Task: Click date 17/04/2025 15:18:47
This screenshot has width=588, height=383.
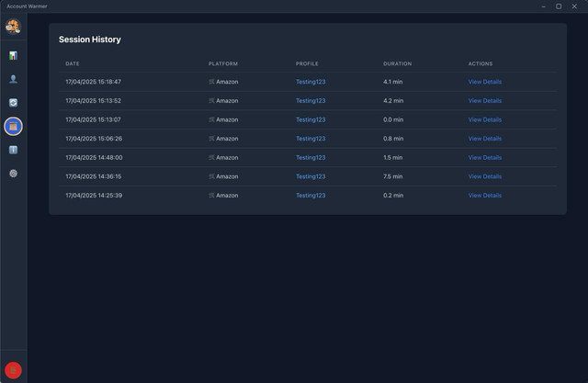Action: (x=94, y=82)
